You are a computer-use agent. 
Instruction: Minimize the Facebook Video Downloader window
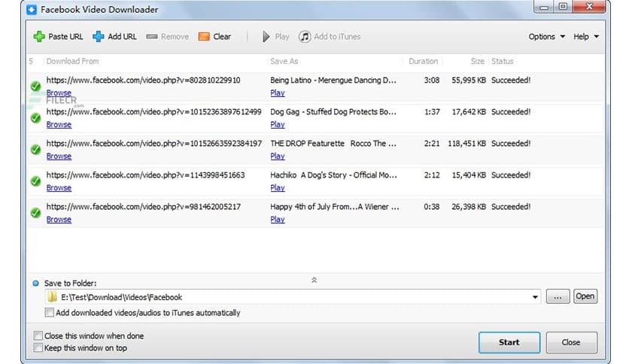[x=544, y=7]
